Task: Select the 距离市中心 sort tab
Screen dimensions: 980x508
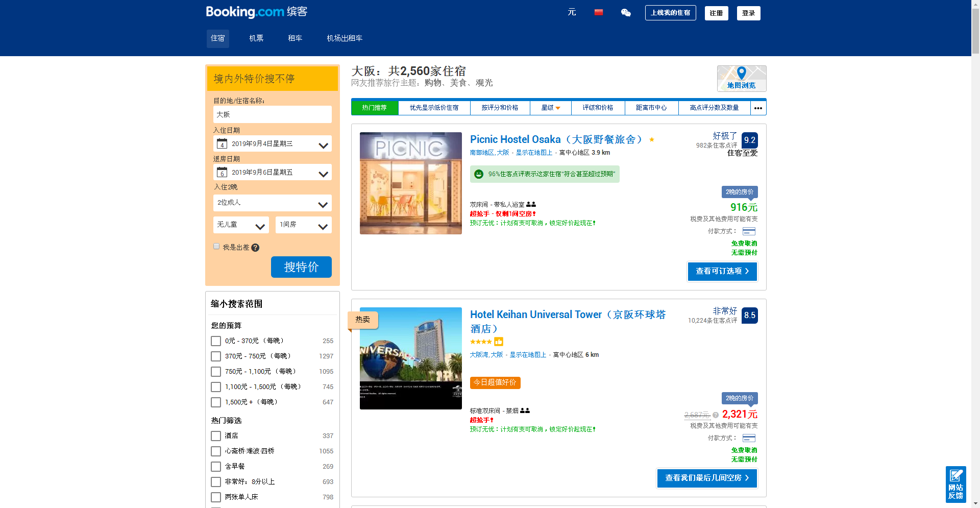Action: 651,108
